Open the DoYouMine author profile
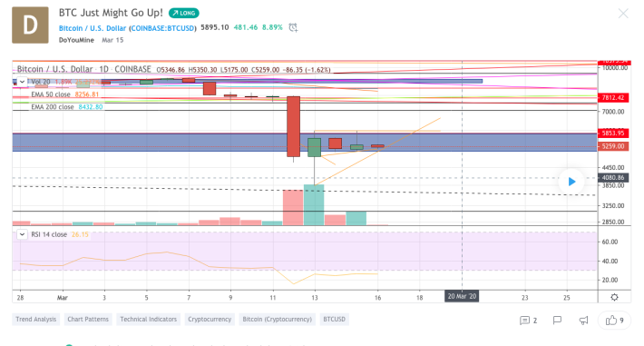 (76, 40)
